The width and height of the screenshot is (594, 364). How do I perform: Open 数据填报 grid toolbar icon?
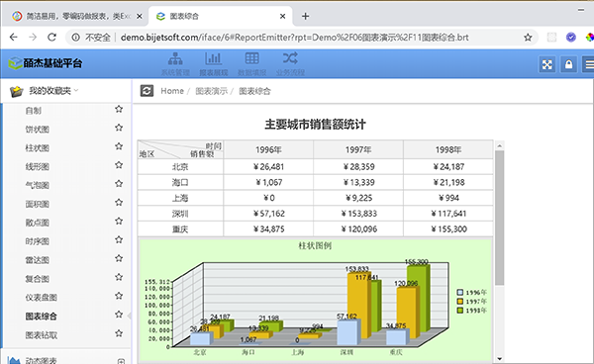click(x=251, y=58)
